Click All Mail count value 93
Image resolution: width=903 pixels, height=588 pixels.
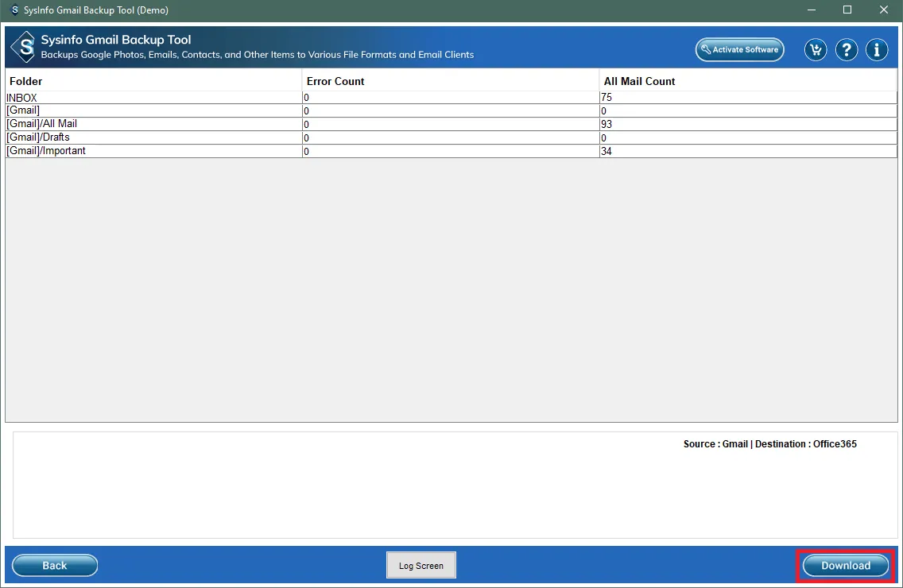click(606, 124)
